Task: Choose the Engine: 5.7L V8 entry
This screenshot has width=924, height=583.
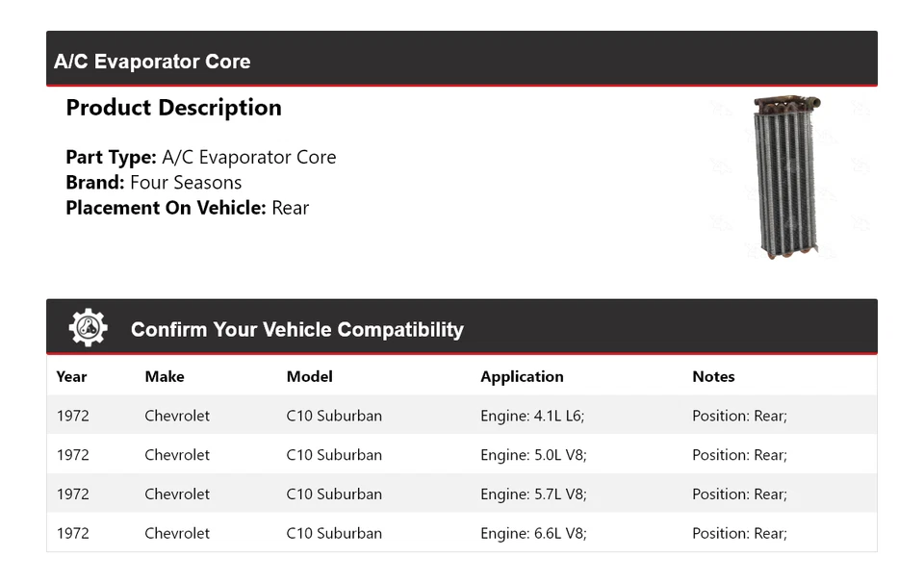Action: (x=533, y=494)
